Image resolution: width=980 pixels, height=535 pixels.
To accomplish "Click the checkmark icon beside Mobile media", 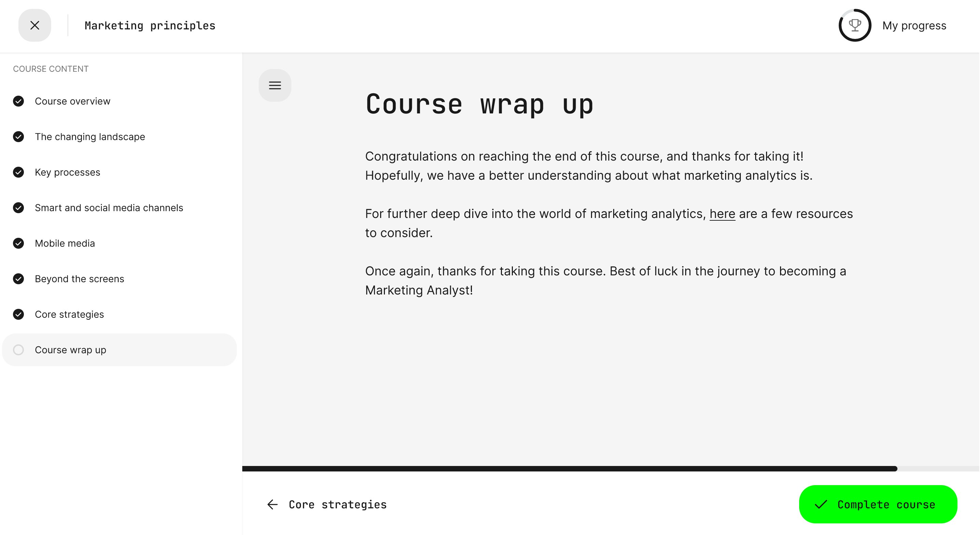I will coord(18,243).
